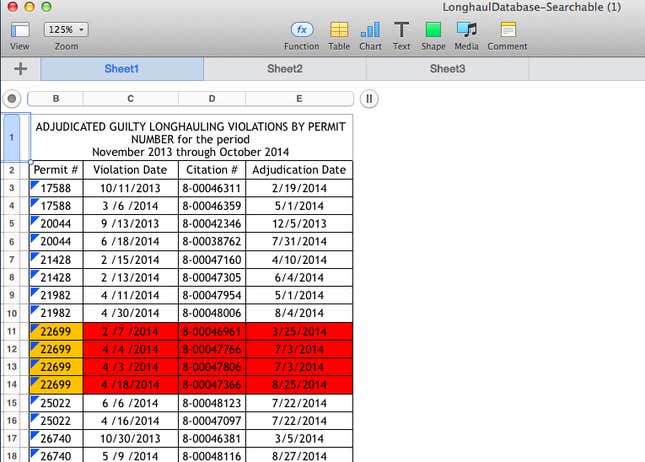Click adjudication date 3/5/2014
The width and height of the screenshot is (645, 462).
pyautogui.click(x=299, y=438)
